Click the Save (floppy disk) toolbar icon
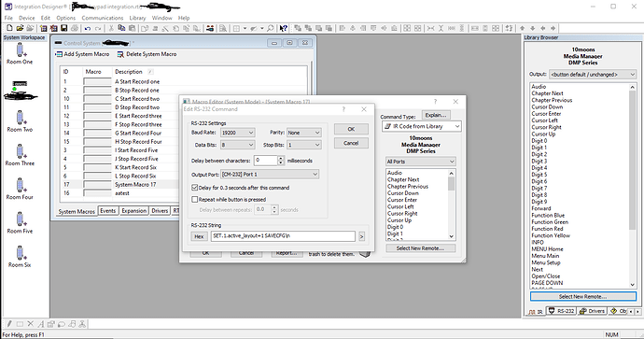Screen dimensions: 644x339 pyautogui.click(x=63, y=28)
